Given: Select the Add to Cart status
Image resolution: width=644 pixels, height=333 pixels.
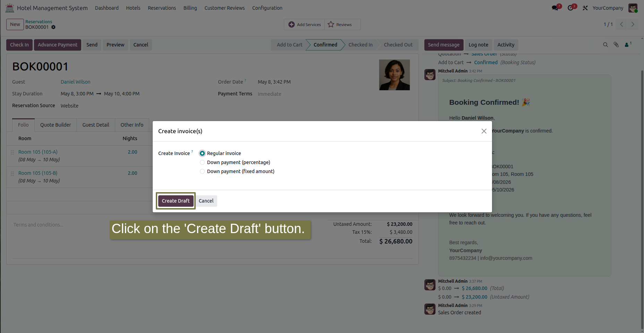Looking at the screenshot, I should (289, 45).
